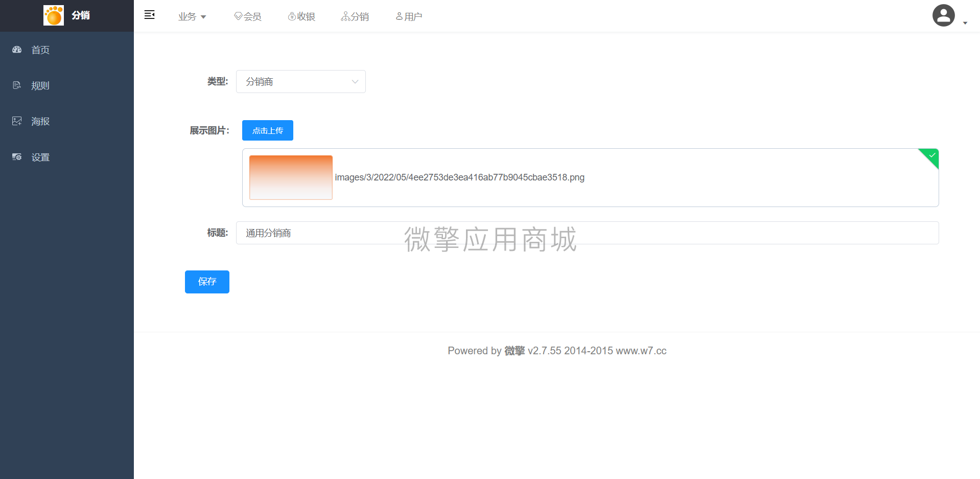The image size is (980, 479).
Task: Click the green checkmark on upload
Action: pyautogui.click(x=931, y=155)
